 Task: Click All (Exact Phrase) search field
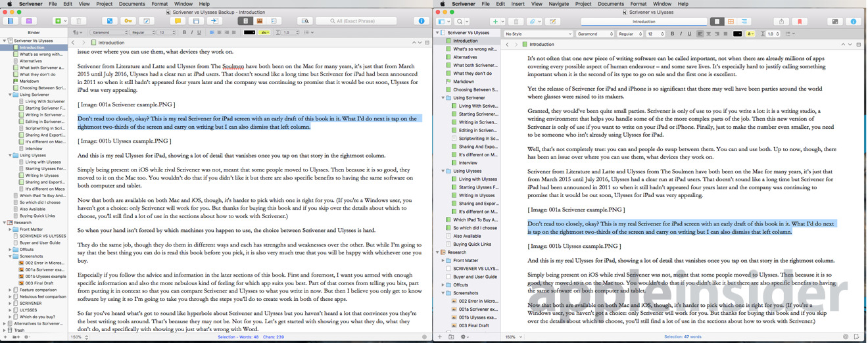click(x=356, y=21)
